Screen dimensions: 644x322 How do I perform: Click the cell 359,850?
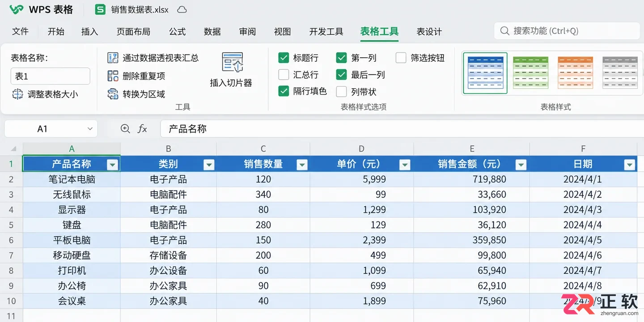coord(472,240)
